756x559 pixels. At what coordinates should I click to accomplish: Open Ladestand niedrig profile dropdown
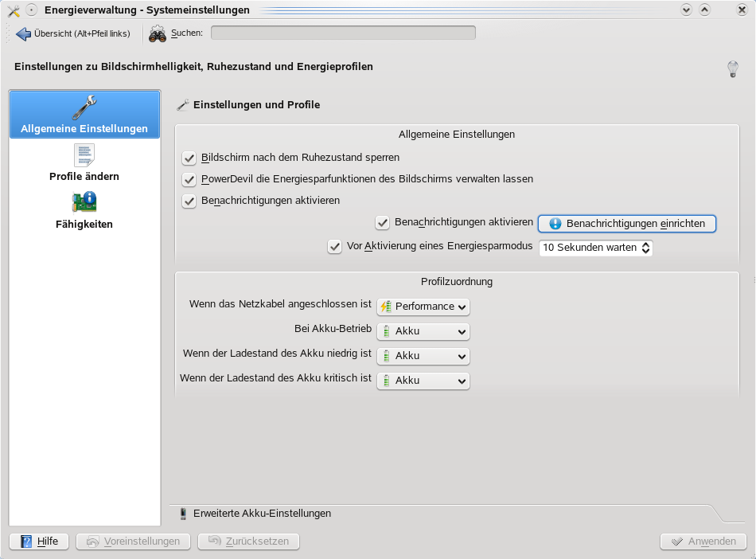click(423, 356)
